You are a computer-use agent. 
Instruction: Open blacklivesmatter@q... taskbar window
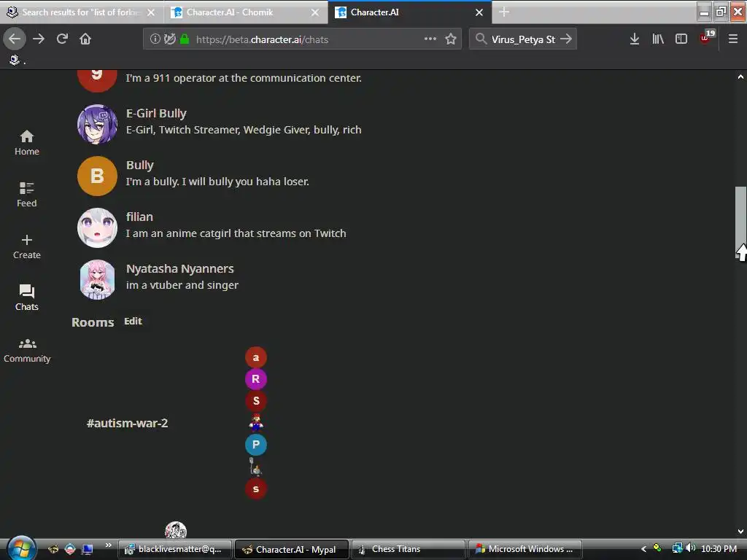[x=175, y=549]
